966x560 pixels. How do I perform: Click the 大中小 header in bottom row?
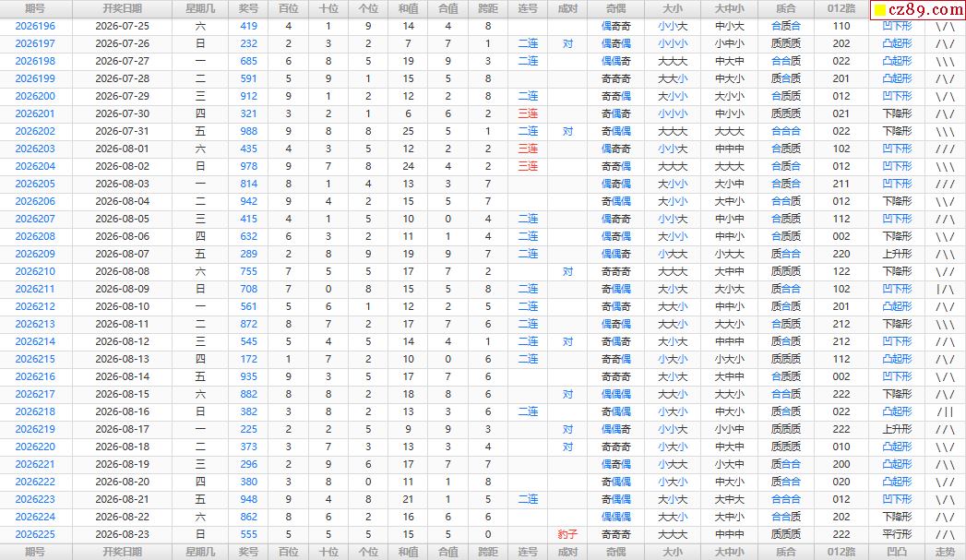[730, 552]
